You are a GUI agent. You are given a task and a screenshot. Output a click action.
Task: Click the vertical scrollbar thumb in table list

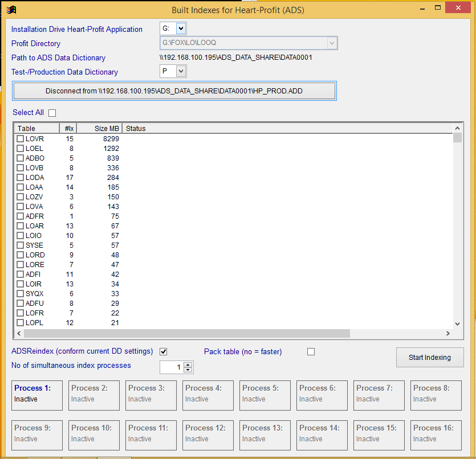point(458,138)
